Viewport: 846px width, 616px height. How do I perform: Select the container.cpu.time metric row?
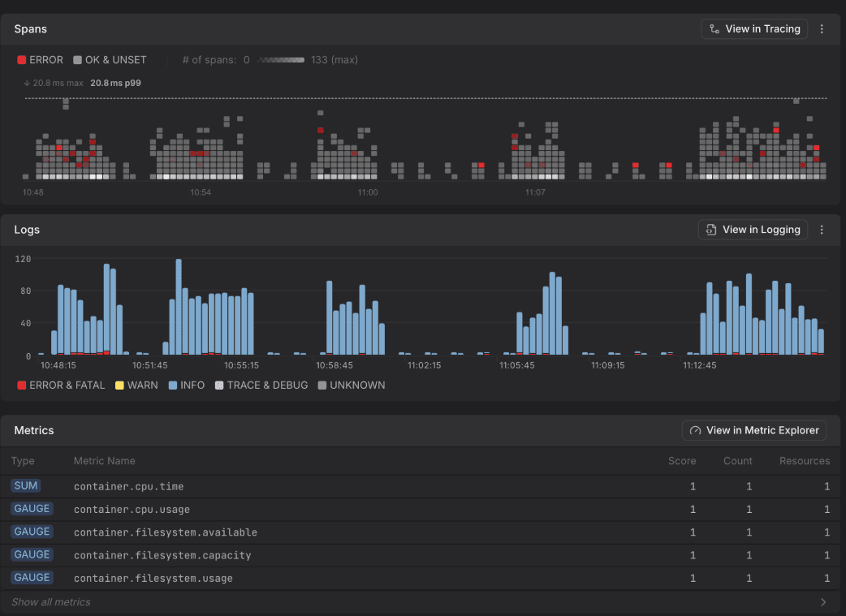(420, 486)
